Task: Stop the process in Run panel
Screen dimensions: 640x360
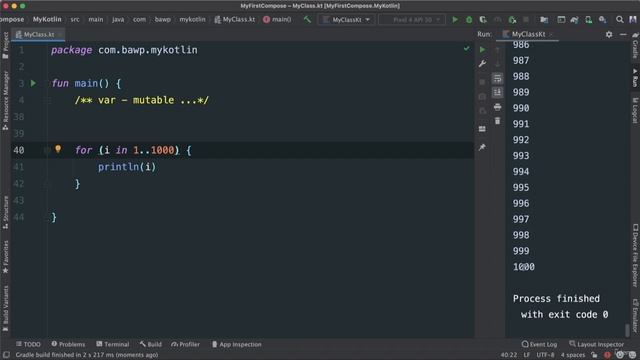Action: pyautogui.click(x=482, y=82)
